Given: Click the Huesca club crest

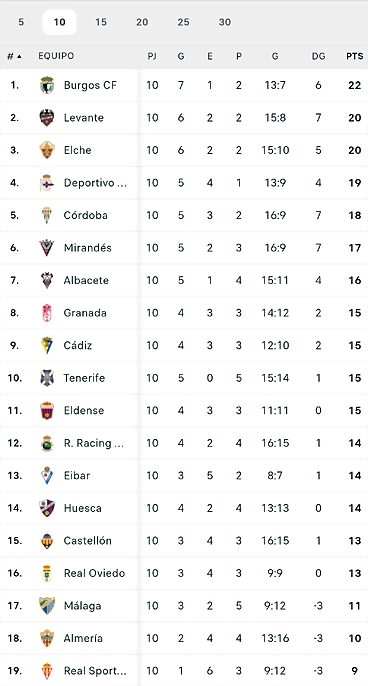Looking at the screenshot, I should tap(47, 508).
